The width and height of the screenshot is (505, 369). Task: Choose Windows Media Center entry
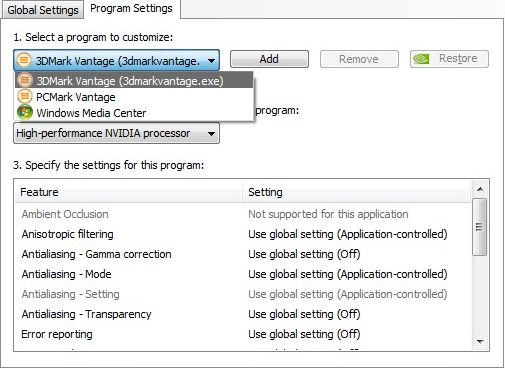(134, 113)
